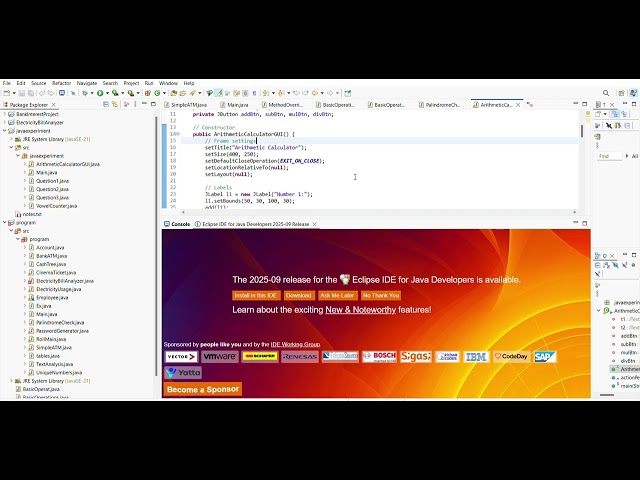Screen dimensions: 640x480
Task: Click the Ask Me Later button
Action: [337, 296]
